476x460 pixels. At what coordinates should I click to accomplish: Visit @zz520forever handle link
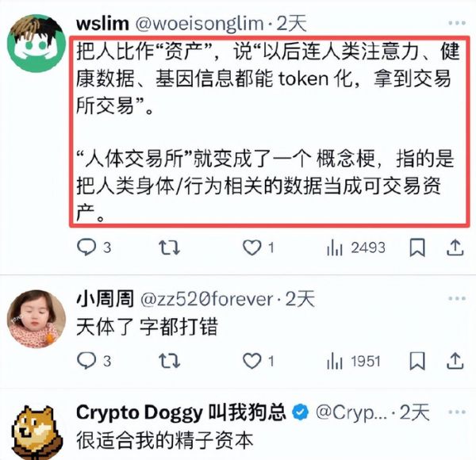tap(206, 300)
